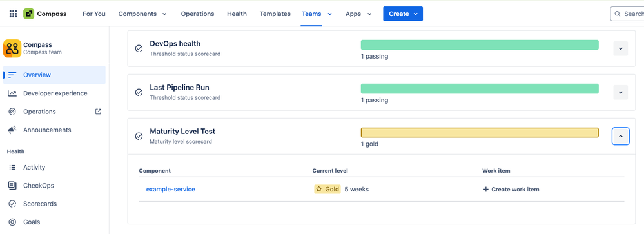
Task: Open the example-service component link
Action: point(170,190)
